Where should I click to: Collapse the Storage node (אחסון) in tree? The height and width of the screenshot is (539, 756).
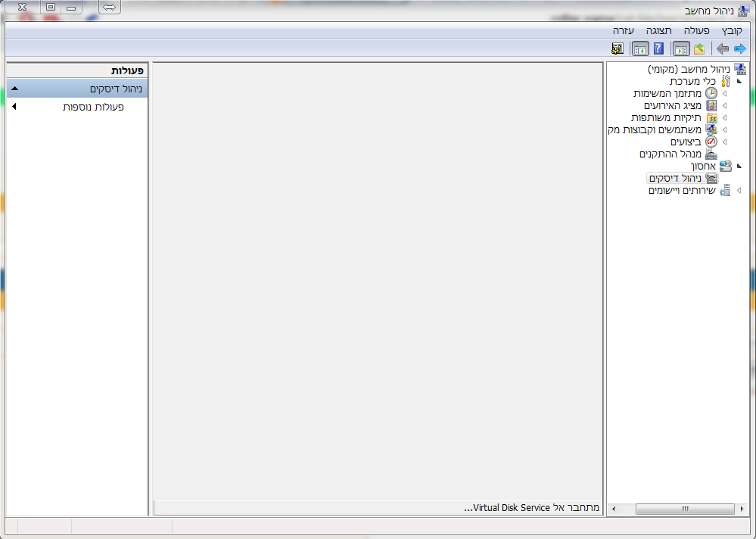739,166
